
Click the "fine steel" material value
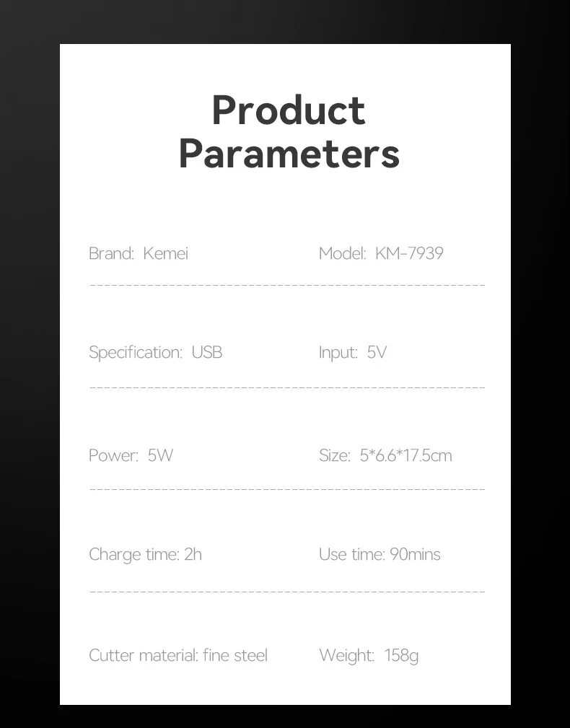tap(235, 656)
